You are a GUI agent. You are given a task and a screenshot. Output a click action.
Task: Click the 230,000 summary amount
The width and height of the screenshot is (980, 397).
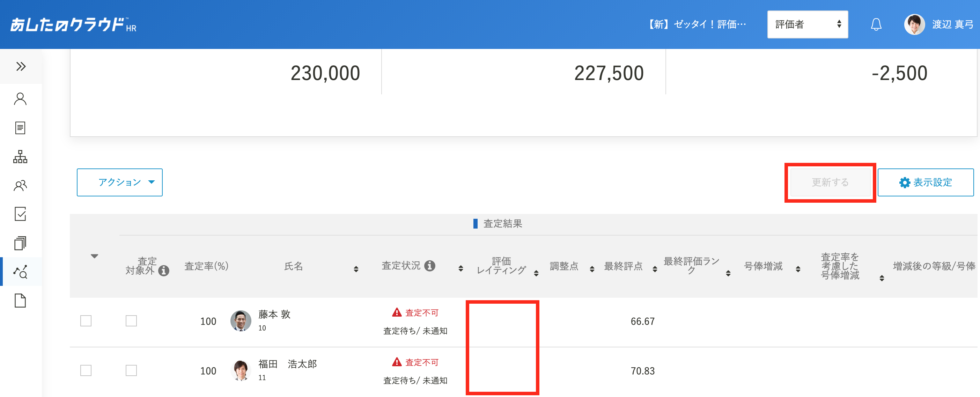[x=325, y=73]
